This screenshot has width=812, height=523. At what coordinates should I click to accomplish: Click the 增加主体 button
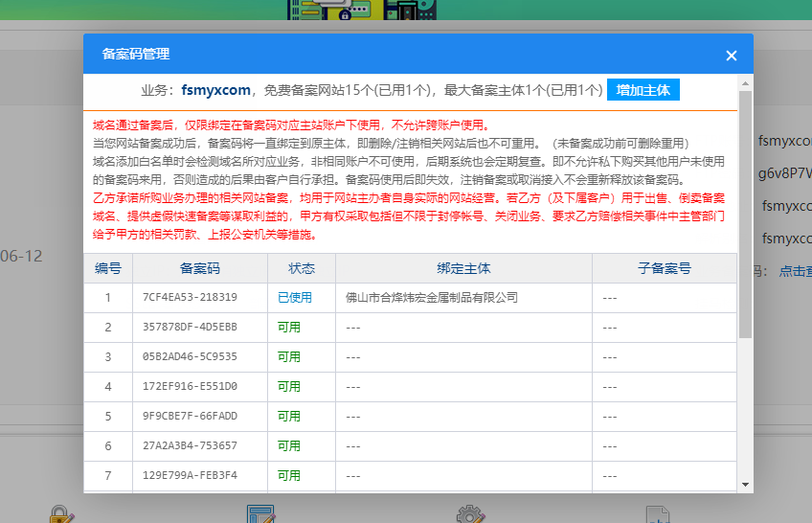point(643,90)
